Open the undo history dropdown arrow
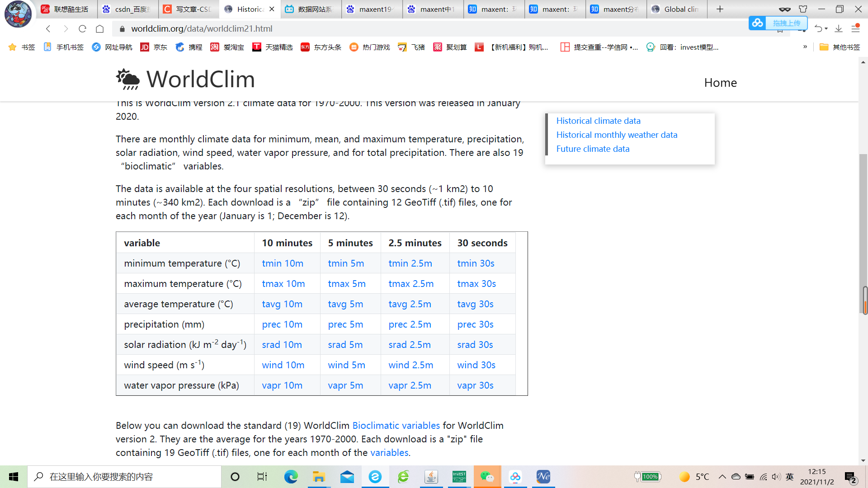 (x=826, y=28)
